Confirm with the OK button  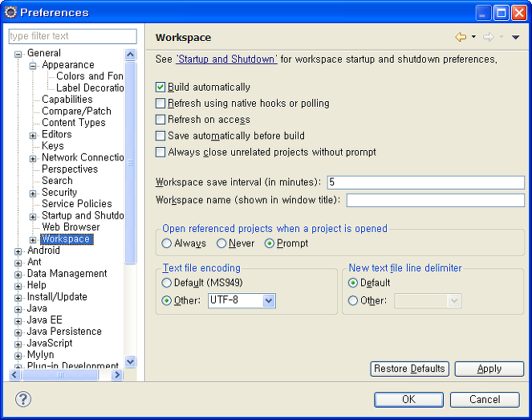coord(408,400)
